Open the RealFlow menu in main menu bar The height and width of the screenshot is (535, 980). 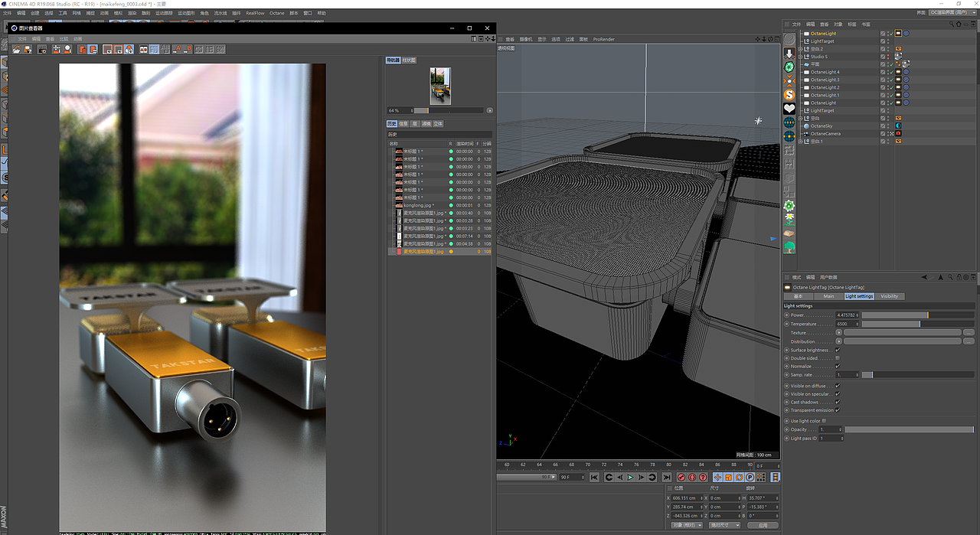click(255, 13)
